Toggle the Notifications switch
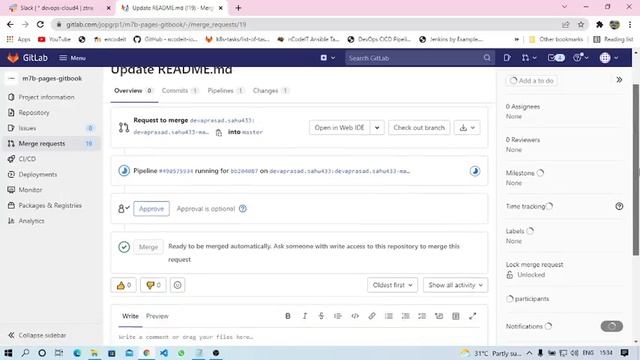 (611, 326)
